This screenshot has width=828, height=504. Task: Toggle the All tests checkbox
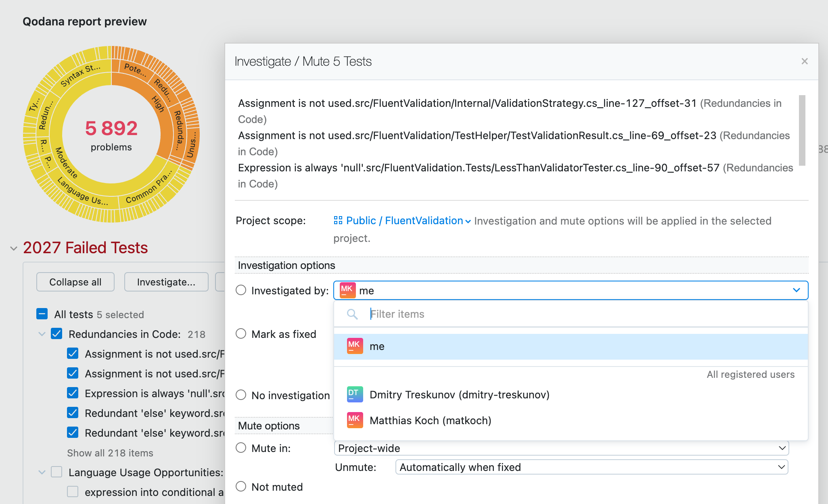[42, 314]
